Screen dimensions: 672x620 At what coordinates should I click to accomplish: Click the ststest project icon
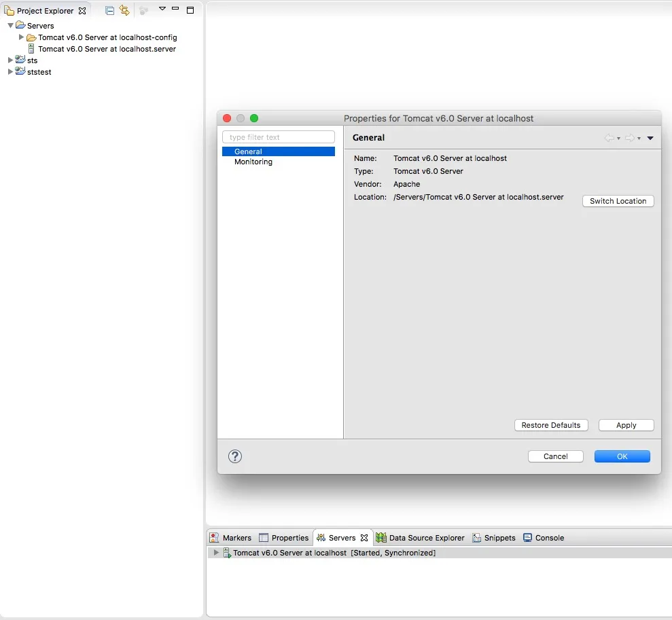coord(20,71)
